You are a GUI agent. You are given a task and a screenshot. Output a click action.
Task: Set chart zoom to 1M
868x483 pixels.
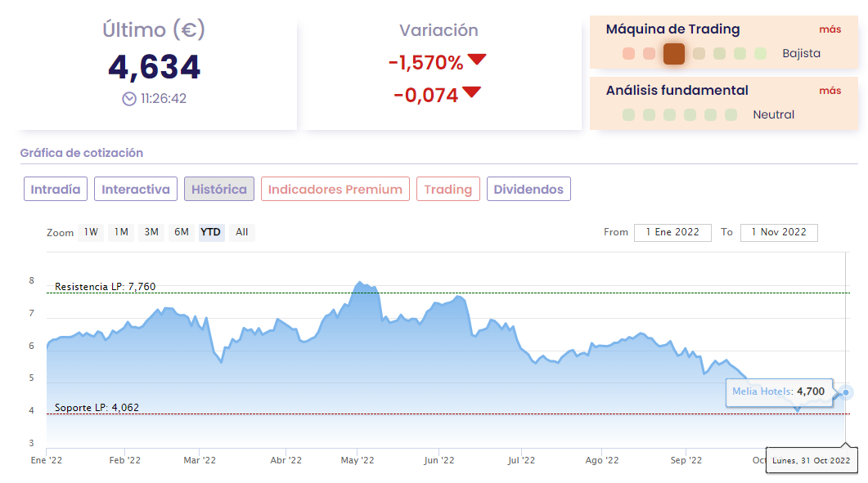click(121, 232)
